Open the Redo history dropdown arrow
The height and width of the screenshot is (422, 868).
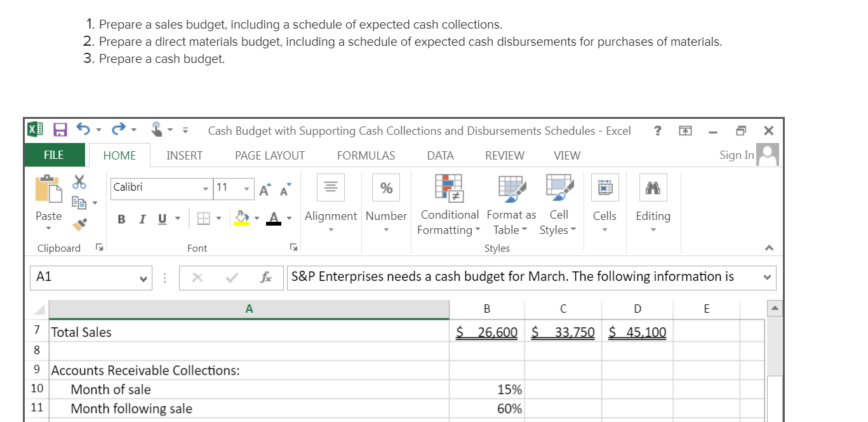135,131
